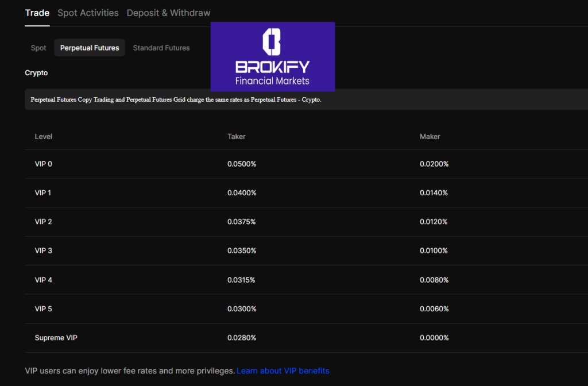Select the VIP 0 level row
This screenshot has width=588, height=386.
pyautogui.click(x=44, y=164)
